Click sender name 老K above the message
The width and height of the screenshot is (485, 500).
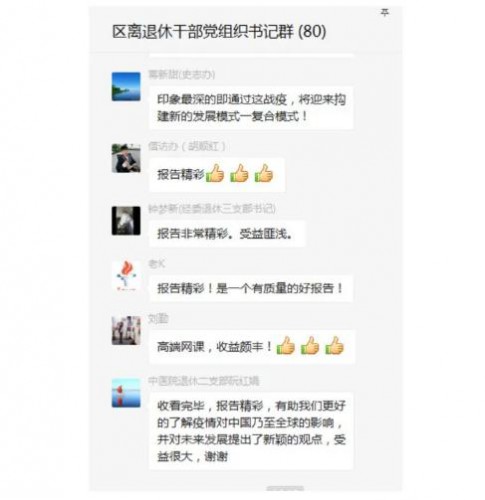point(157,264)
